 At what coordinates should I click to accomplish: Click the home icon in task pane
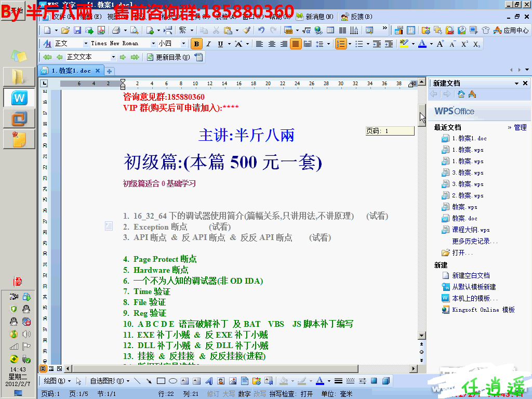[461, 94]
